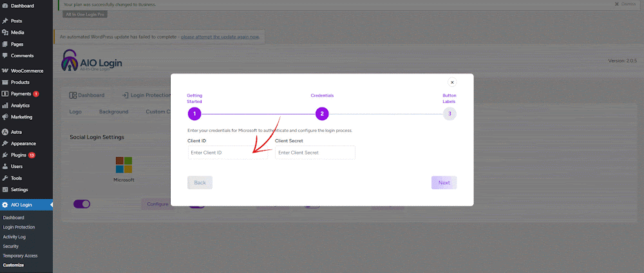Toggle the Microsoft social login switch
Viewport: 644px width, 273px height.
click(82, 204)
